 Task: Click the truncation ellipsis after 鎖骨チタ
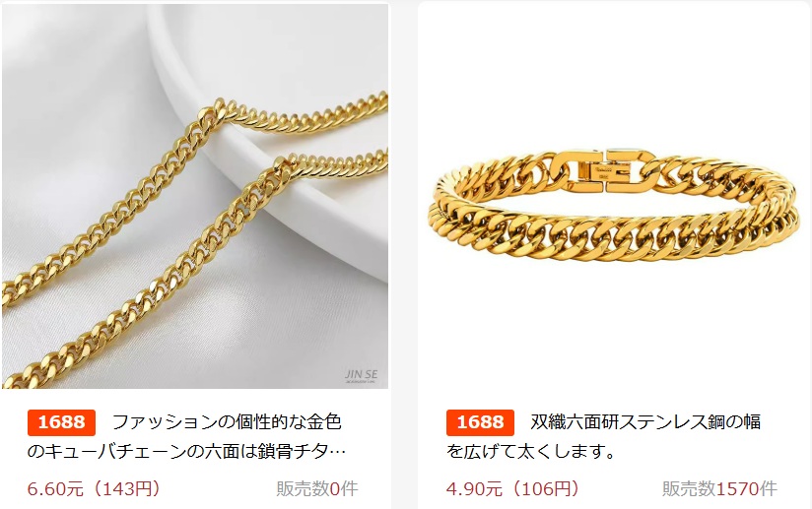(x=337, y=452)
